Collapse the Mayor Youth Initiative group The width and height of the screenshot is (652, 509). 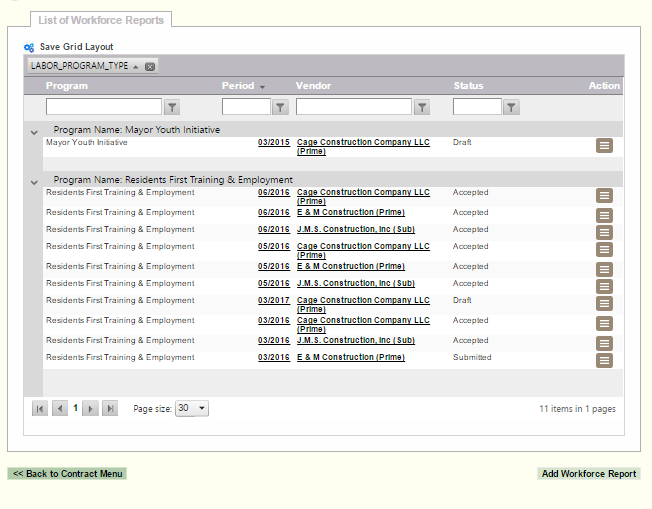coord(34,131)
